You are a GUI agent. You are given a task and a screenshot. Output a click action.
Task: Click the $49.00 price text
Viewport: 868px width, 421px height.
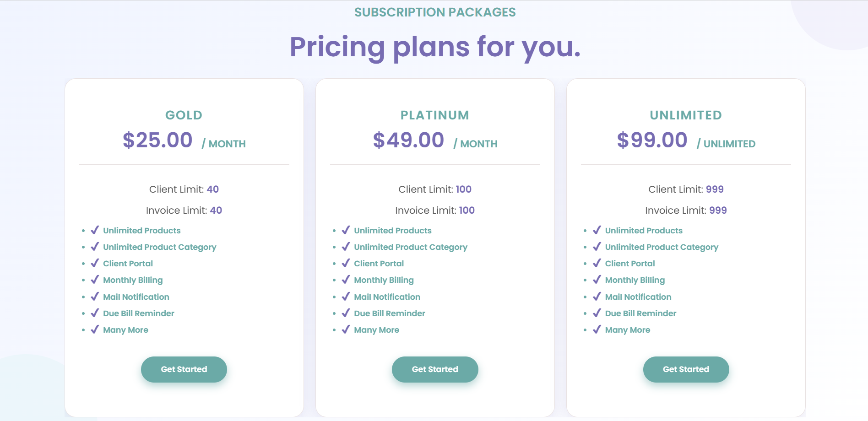click(408, 140)
